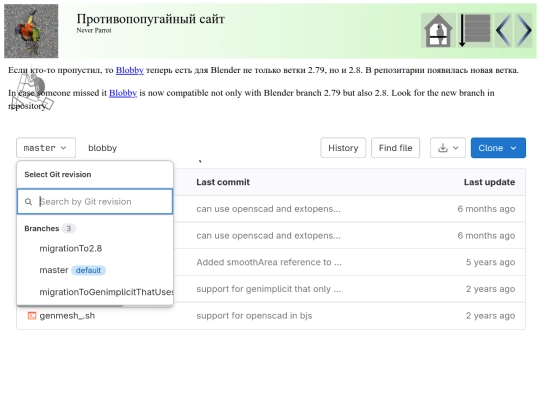Viewport: 540px width, 405px height.
Task: Open the Blobby link in English text
Action: [123, 93]
